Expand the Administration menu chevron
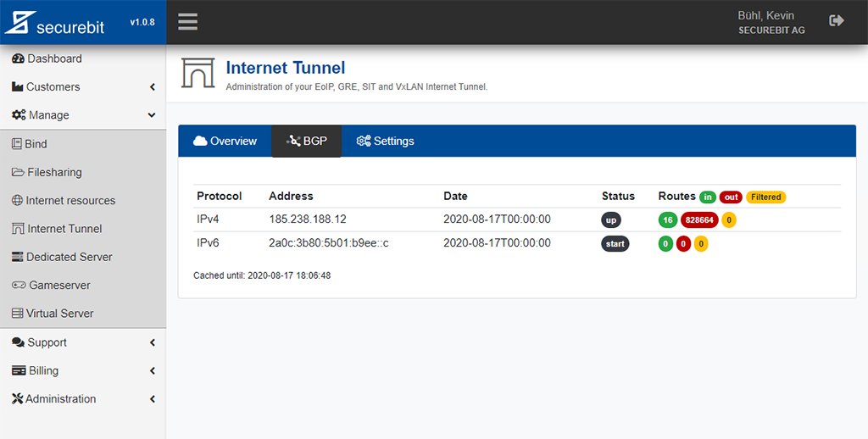The height and width of the screenshot is (439, 868). point(153,398)
